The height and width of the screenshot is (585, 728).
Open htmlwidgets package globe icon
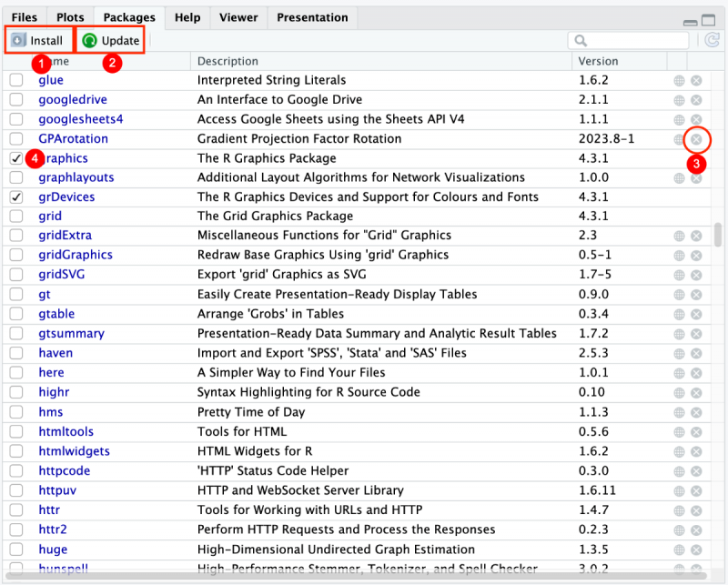679,452
